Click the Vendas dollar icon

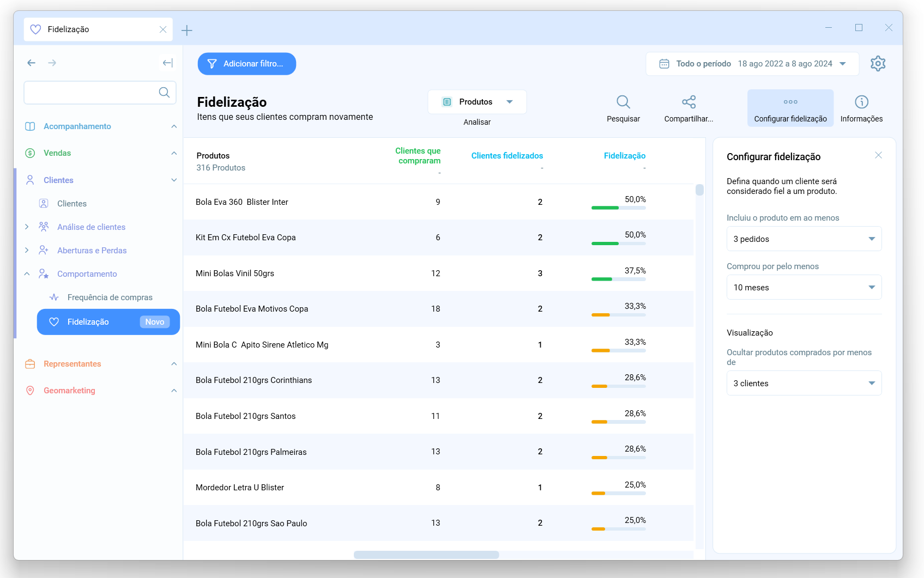pyautogui.click(x=30, y=153)
